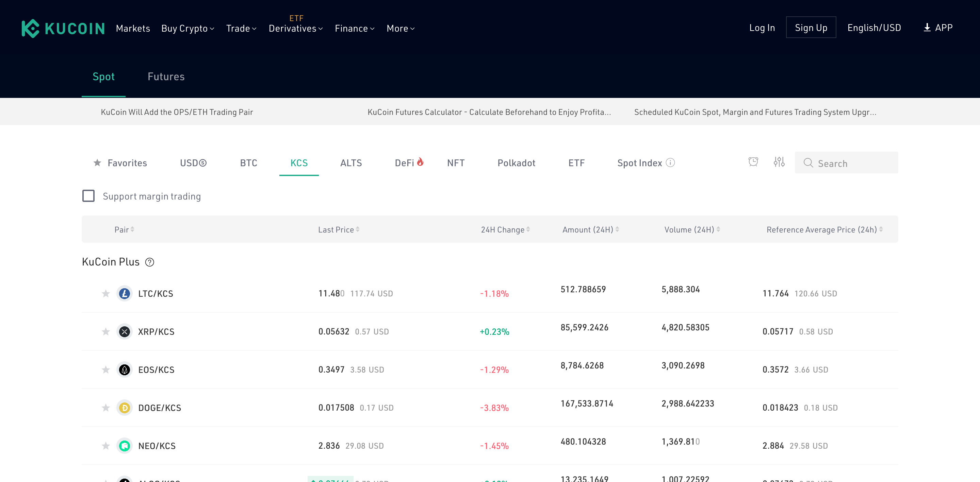
Task: Expand the Derivatives menu
Action: click(296, 29)
